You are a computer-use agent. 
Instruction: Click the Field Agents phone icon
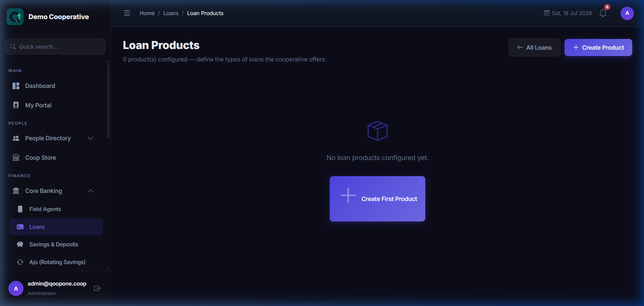[x=20, y=209]
